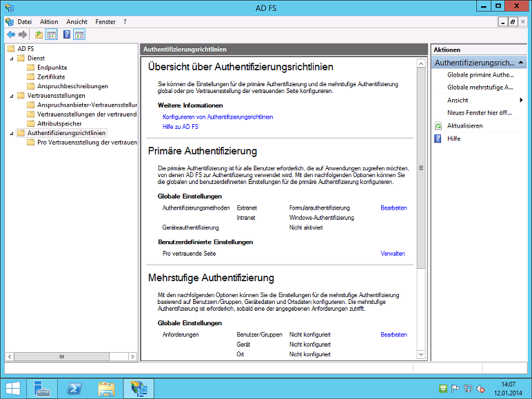Image resolution: width=532 pixels, height=399 pixels.
Task: Click Bearbeiten for multi-factor authentication
Action: [393, 334]
